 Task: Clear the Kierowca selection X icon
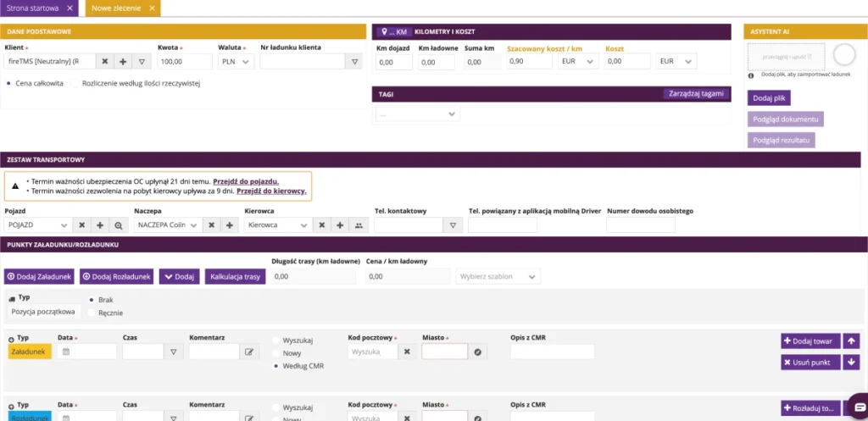[321, 225]
